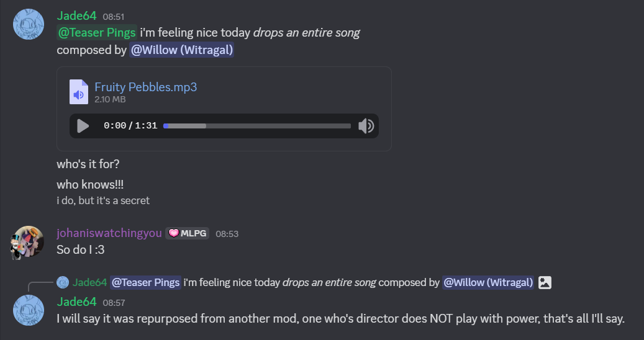Play the Fruity Pebbles audio
The width and height of the screenshot is (644, 340).
click(x=83, y=126)
